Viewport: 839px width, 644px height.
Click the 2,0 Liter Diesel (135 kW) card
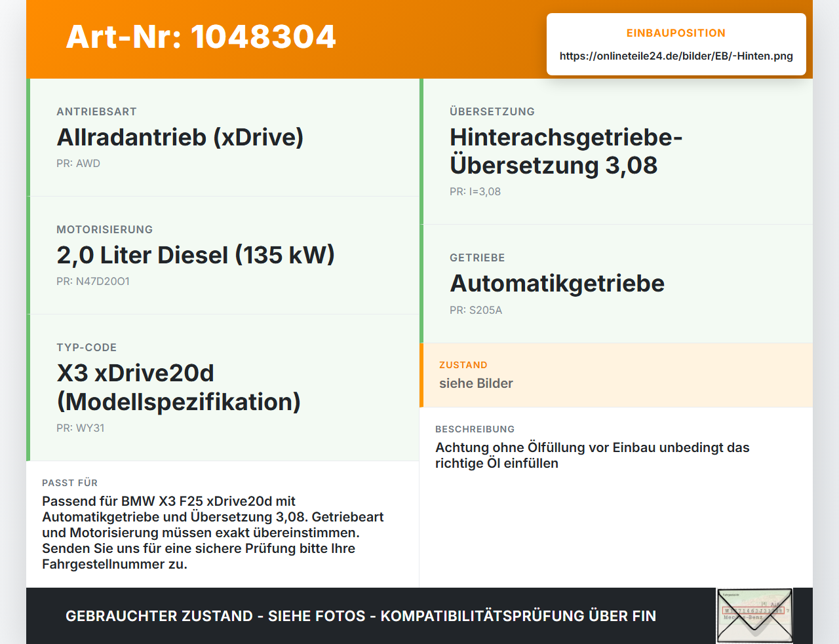pyautogui.click(x=223, y=256)
